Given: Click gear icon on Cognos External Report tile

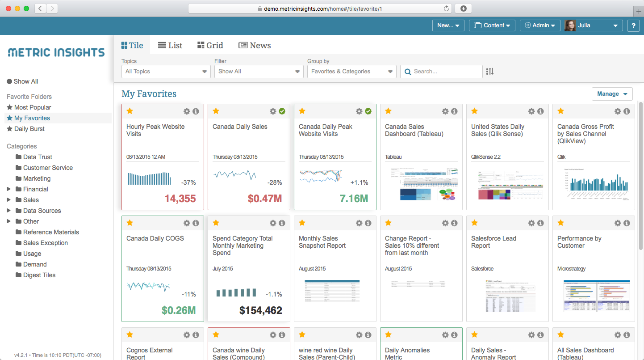Looking at the screenshot, I should [187, 335].
